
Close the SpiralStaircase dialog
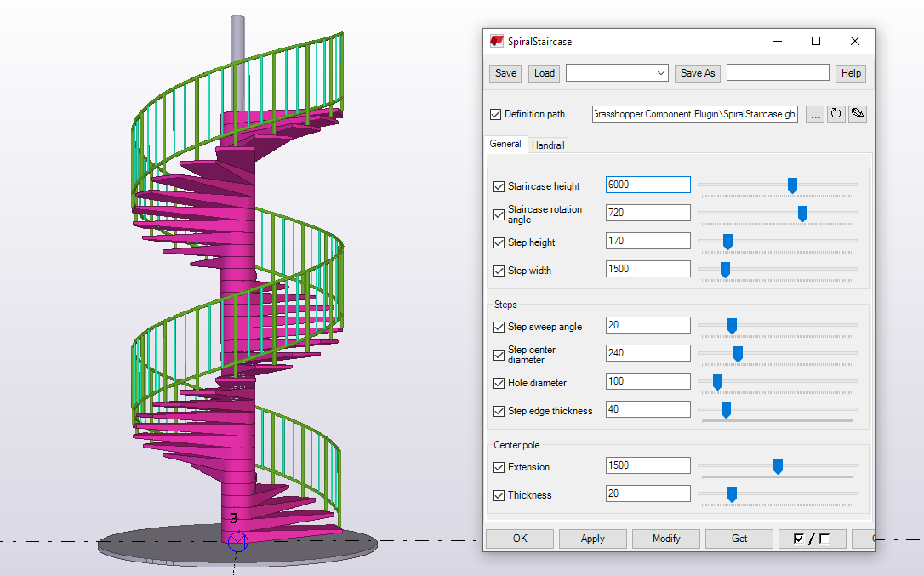pos(855,41)
